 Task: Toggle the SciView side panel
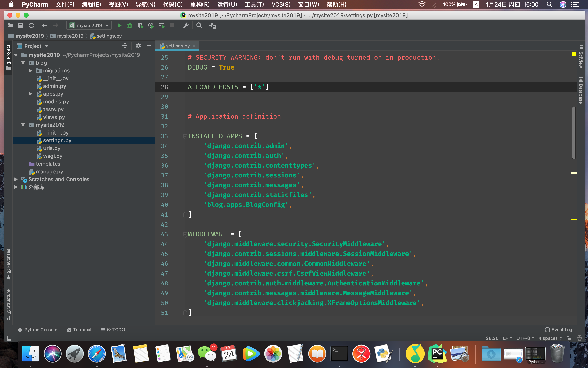tap(581, 56)
